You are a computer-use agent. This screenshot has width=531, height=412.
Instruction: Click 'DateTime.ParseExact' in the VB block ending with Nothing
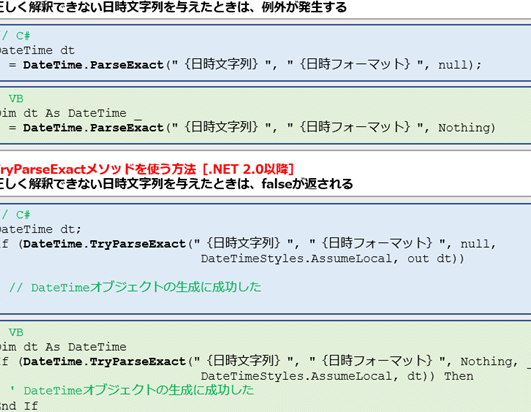93,128
